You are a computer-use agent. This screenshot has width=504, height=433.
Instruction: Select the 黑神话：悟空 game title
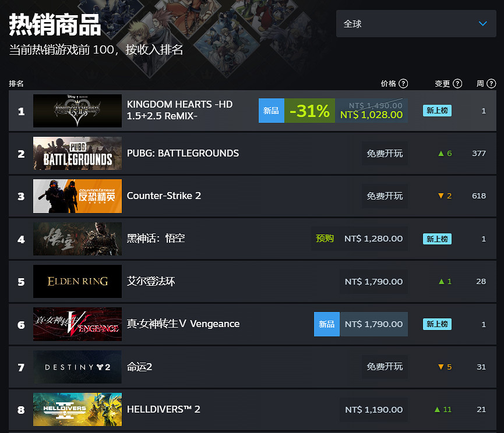[x=156, y=239]
